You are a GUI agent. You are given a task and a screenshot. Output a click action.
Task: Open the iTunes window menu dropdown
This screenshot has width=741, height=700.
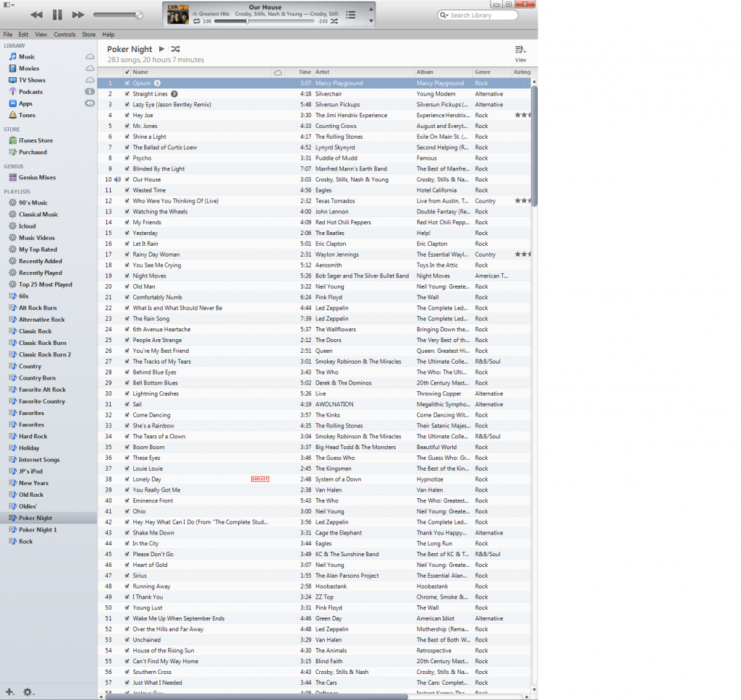tap(9, 5)
